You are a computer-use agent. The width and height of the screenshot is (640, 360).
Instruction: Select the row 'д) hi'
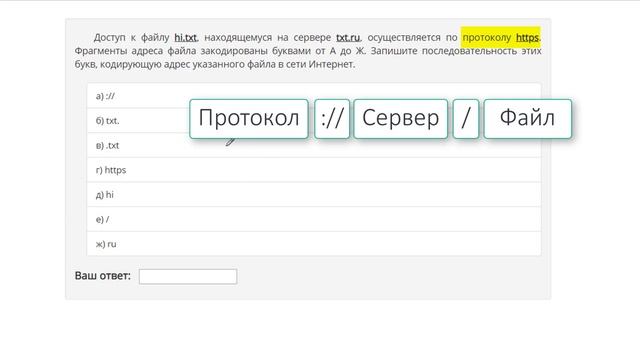pos(314,195)
